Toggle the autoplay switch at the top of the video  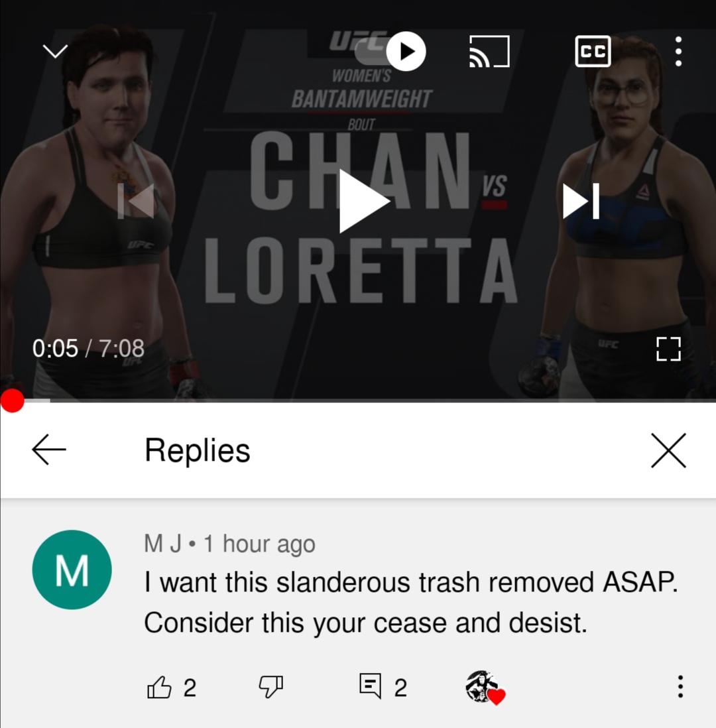[390, 51]
